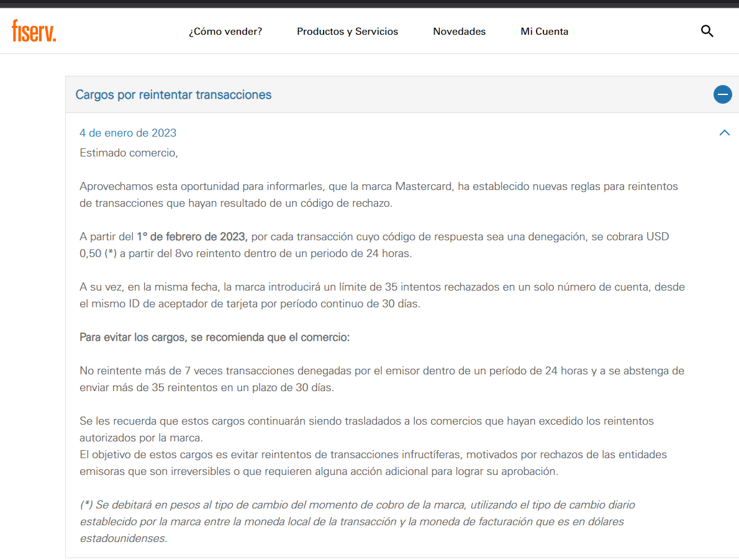Click the italic footnote Se debitará en pesos
Viewport: 739px width, 560px height.
pyautogui.click(x=357, y=522)
